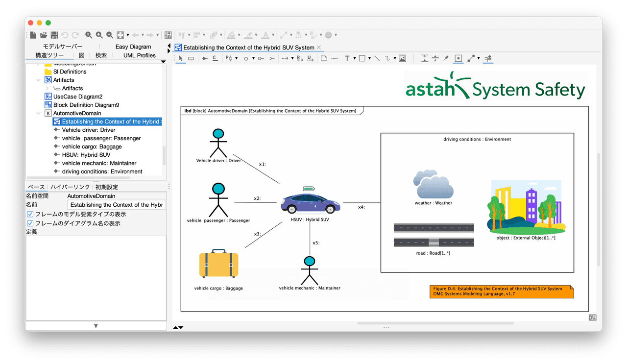
Task: Select the Rectangle shape tool
Action: point(362,58)
